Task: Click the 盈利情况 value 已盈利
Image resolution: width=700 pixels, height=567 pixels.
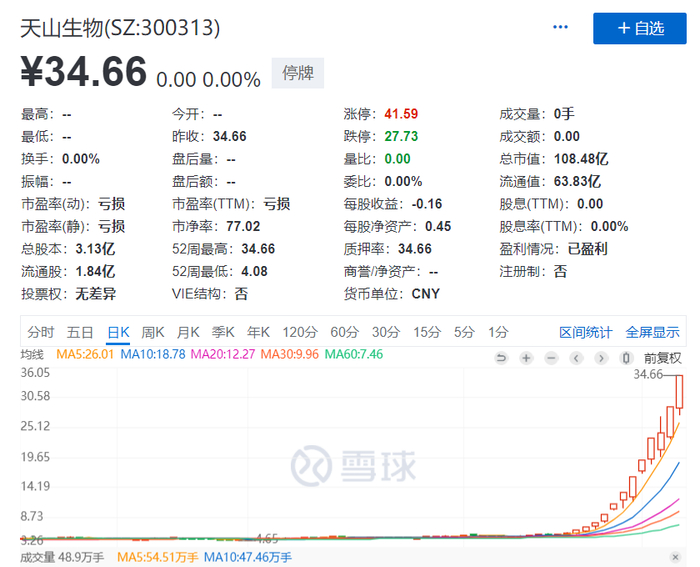Action: click(588, 249)
